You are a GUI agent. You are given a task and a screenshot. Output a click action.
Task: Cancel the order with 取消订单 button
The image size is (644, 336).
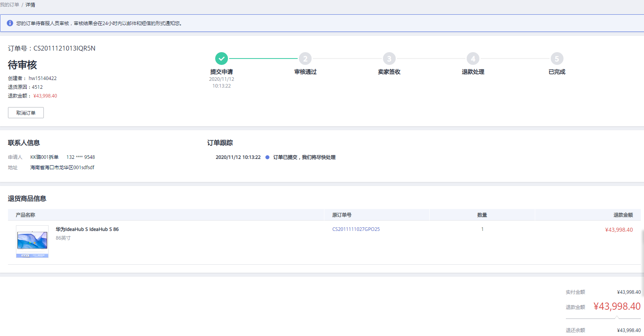coord(26,113)
